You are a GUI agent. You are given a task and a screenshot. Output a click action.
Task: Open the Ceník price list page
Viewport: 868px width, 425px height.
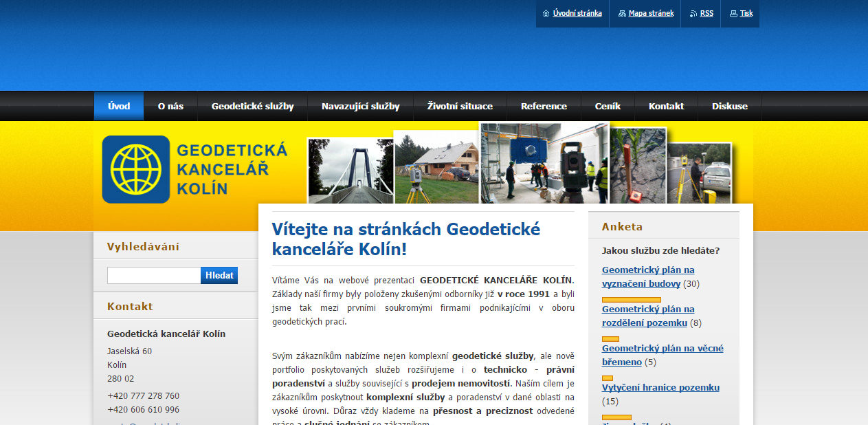[x=608, y=106]
